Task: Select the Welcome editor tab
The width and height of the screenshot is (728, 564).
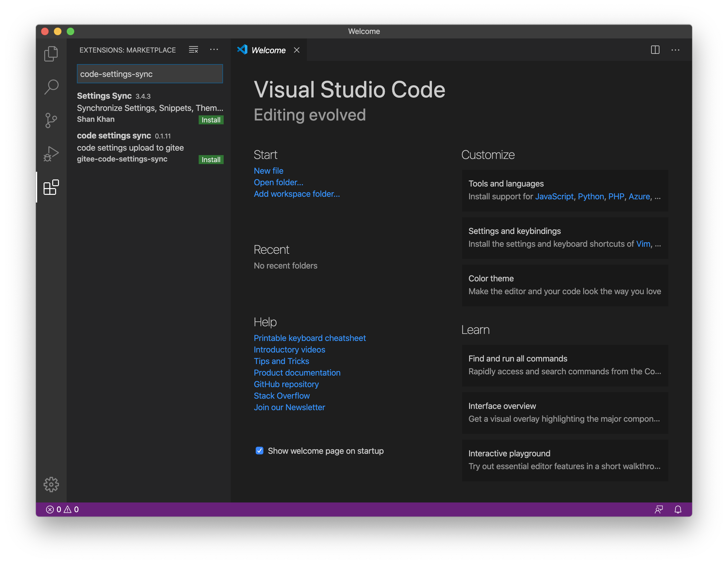Action: click(268, 50)
